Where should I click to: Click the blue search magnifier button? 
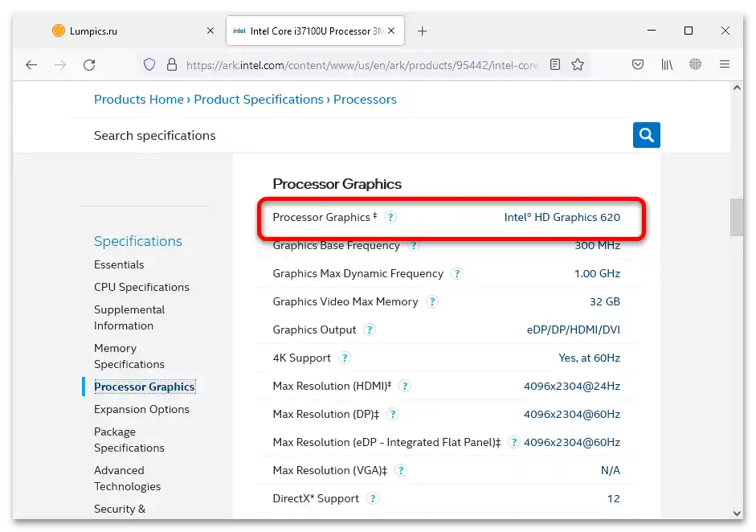646,135
